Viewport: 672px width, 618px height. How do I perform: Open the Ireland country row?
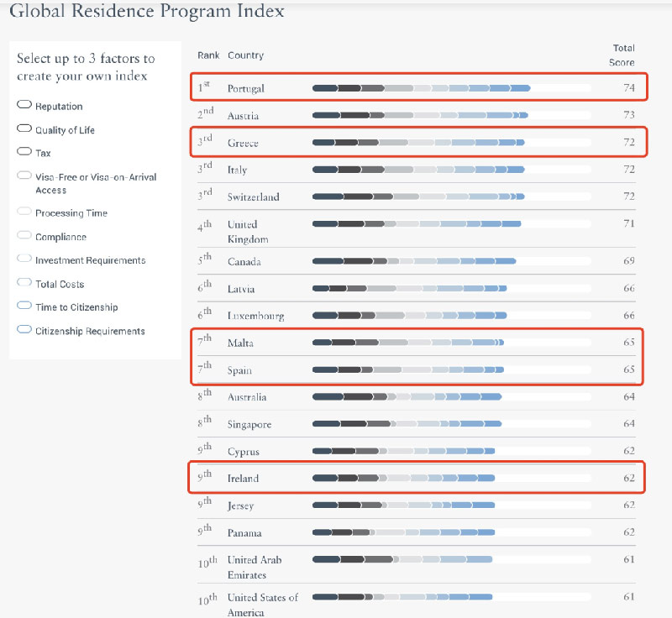point(243,479)
